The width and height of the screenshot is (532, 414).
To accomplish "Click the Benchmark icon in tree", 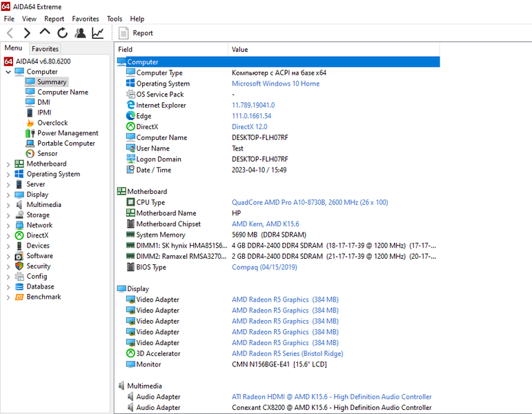I will (x=19, y=297).
